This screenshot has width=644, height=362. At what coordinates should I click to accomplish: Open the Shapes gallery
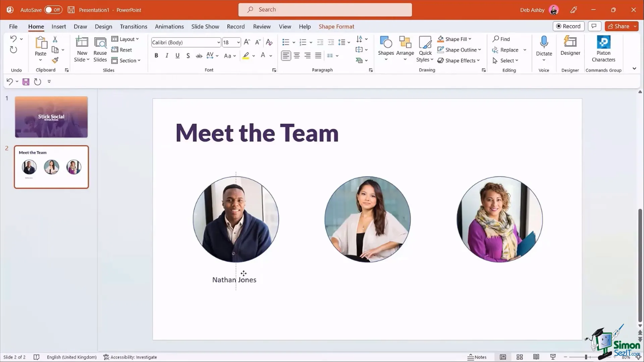tap(386, 49)
